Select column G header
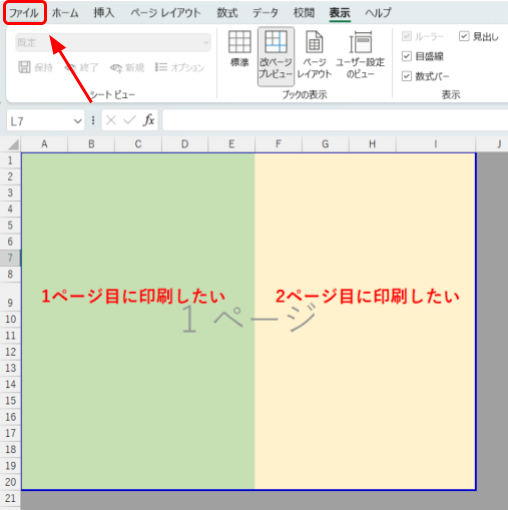Viewport: 508px width, 510px height. click(325, 144)
